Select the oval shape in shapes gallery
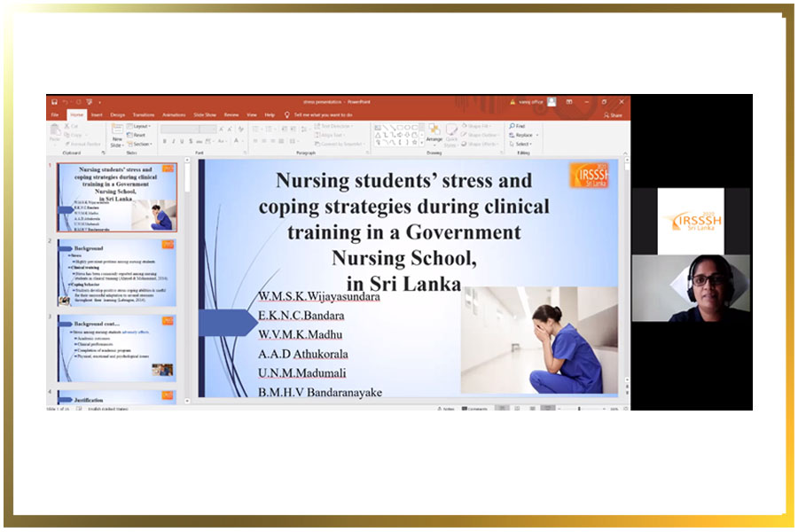Screen dimensions: 798x532 pos(408,128)
